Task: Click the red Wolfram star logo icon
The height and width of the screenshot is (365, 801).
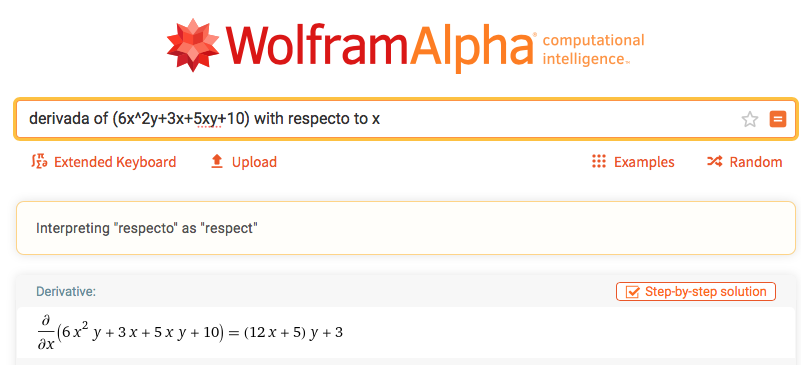Action: click(x=193, y=45)
